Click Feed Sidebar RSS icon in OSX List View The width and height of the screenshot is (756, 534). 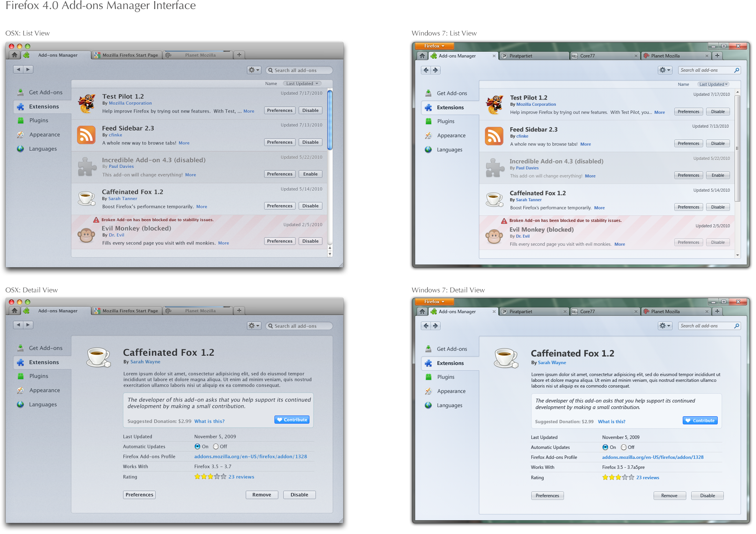(86, 135)
